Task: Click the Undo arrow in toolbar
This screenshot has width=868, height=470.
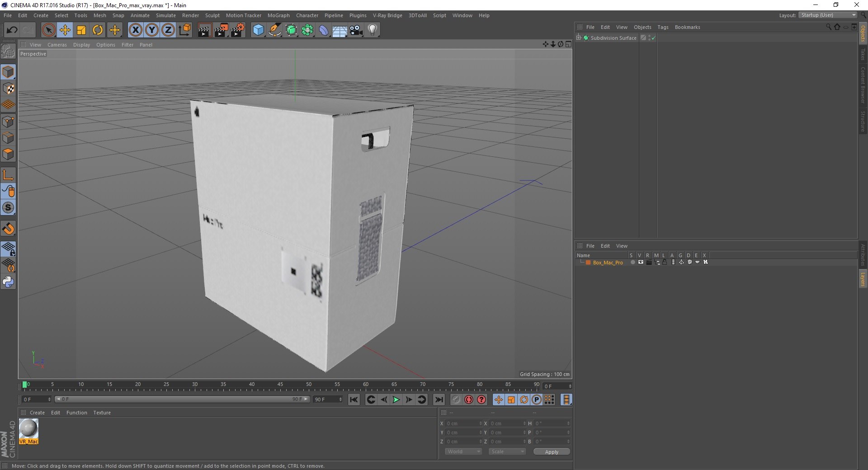Action: point(12,30)
